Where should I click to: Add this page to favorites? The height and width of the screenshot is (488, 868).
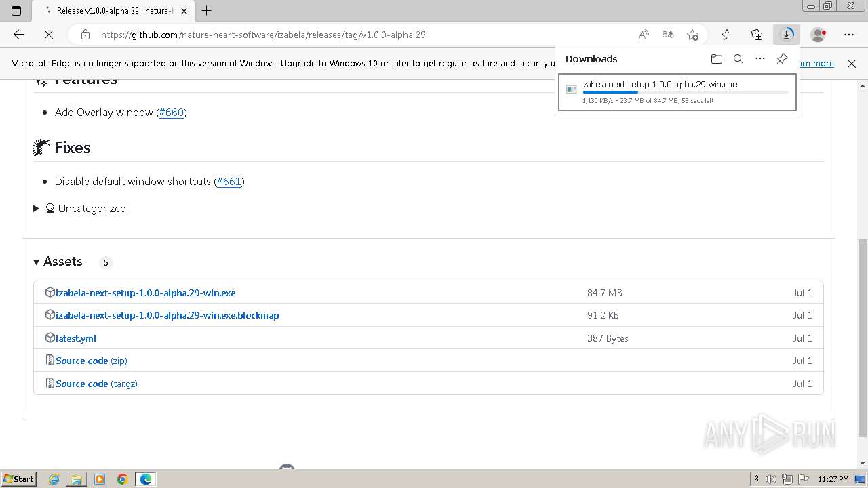click(692, 35)
